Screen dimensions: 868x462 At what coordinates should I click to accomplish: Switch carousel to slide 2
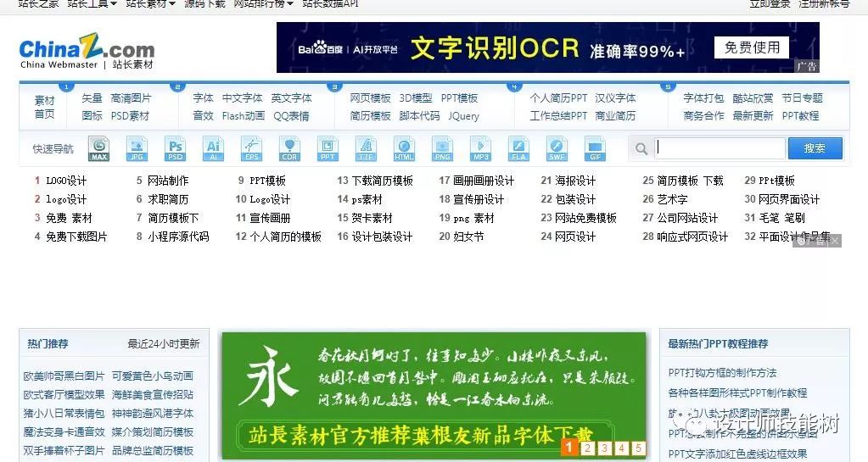587,448
